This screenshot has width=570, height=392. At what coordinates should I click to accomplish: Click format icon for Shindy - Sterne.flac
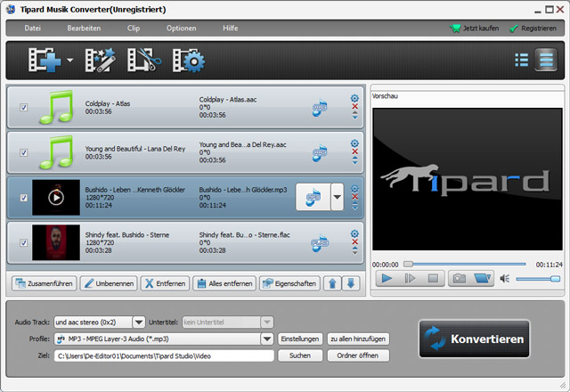[320, 243]
